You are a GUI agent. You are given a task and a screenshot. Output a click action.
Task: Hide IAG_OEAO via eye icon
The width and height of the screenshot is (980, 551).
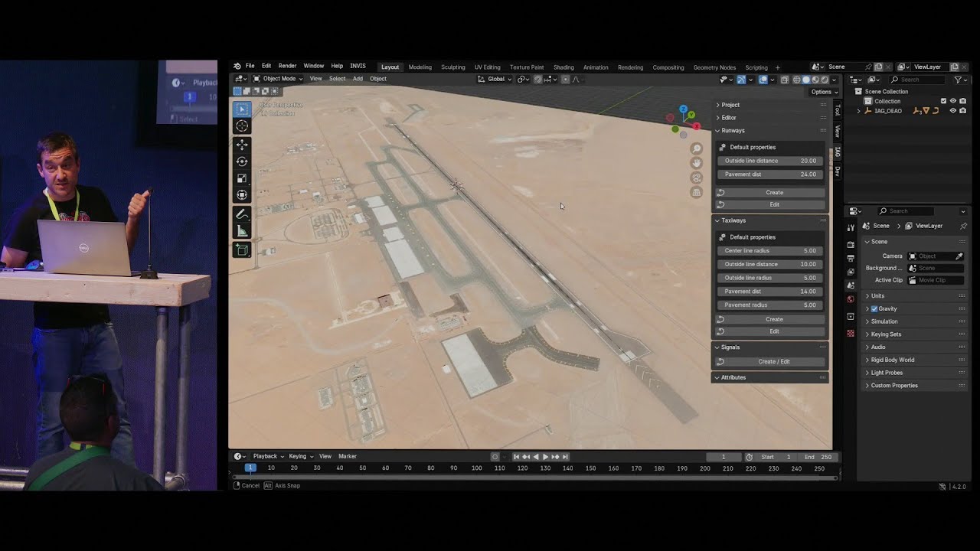[x=953, y=110]
